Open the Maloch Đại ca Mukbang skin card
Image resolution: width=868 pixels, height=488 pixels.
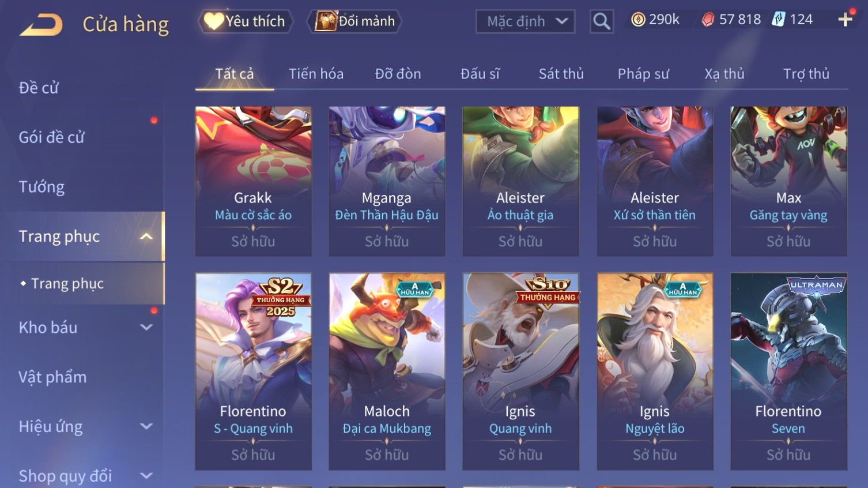387,371
